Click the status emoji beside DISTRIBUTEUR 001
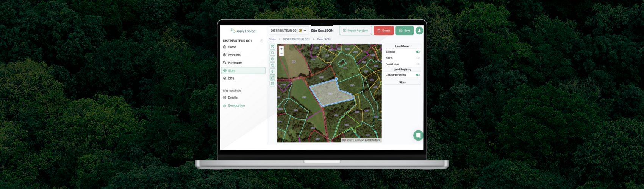644x189 pixels. point(300,31)
